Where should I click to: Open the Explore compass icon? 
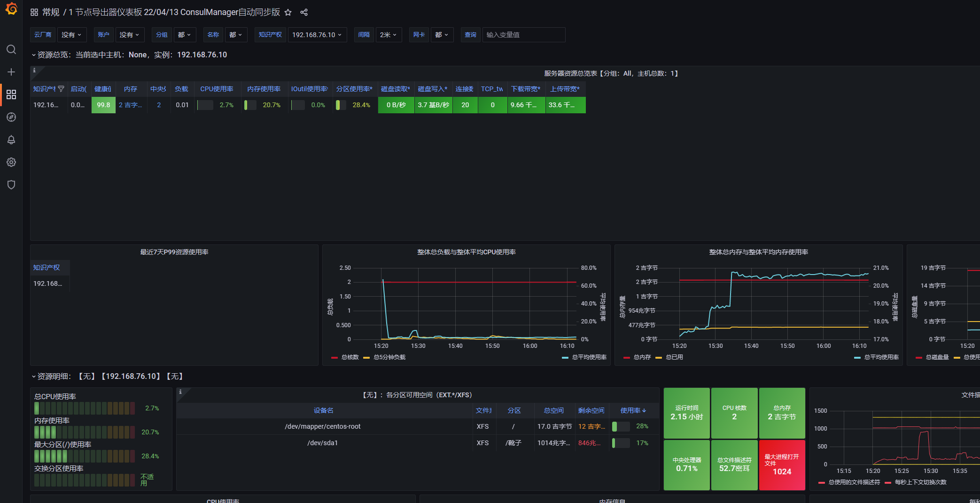click(x=11, y=117)
